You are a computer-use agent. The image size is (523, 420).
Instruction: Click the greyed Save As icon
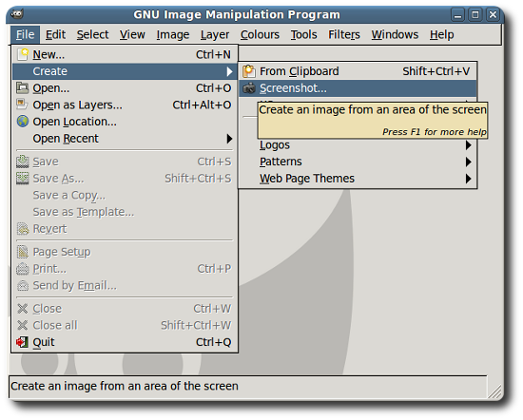[23, 179]
